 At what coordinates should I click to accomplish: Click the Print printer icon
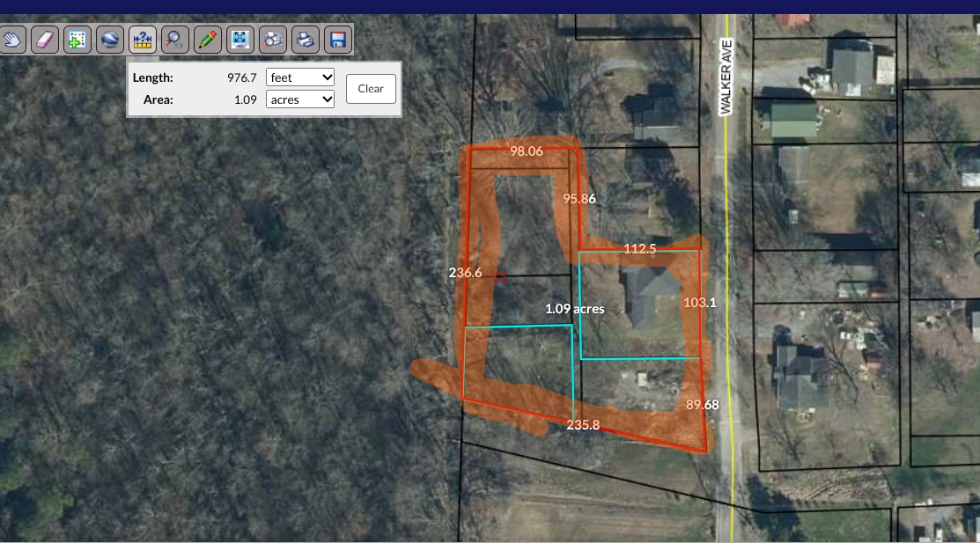coord(305,40)
